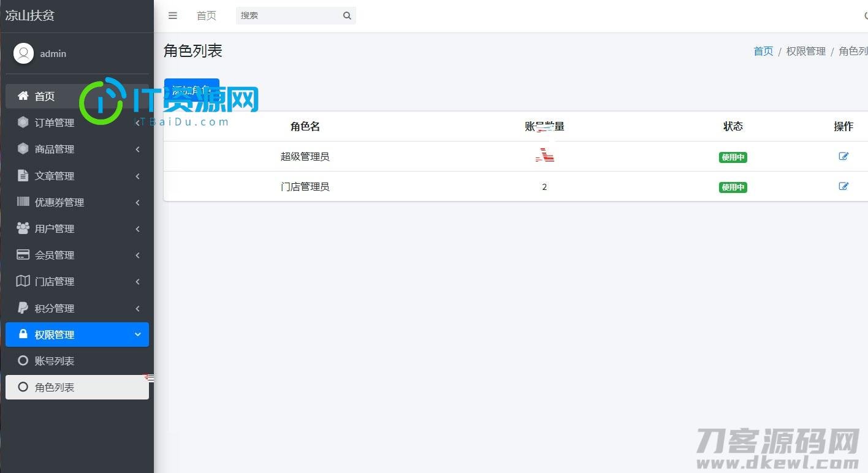Expand the 文章管理 chevron
The width and height of the screenshot is (868, 473).
[x=138, y=176]
